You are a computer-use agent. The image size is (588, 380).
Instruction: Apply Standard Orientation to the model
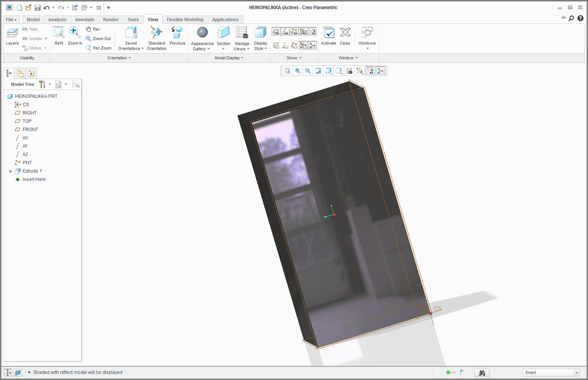(x=157, y=38)
